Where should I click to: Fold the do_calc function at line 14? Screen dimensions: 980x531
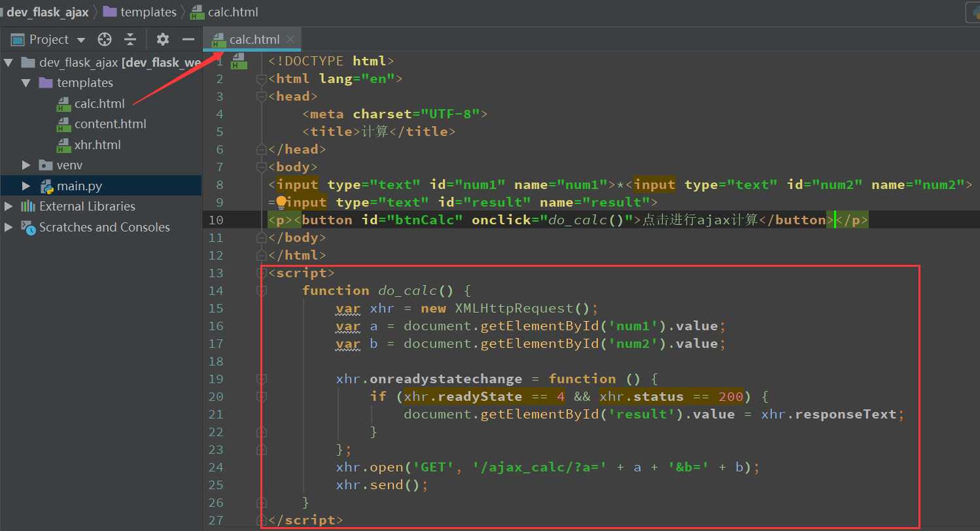tap(262, 290)
